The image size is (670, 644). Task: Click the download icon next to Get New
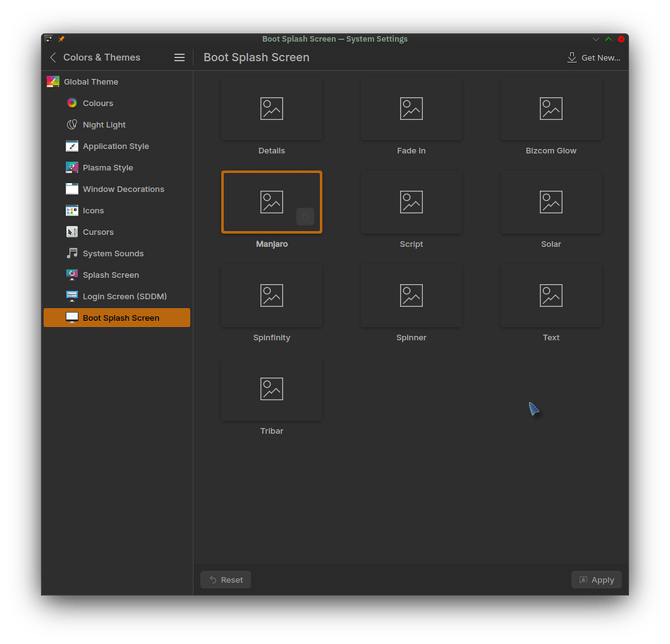click(573, 57)
